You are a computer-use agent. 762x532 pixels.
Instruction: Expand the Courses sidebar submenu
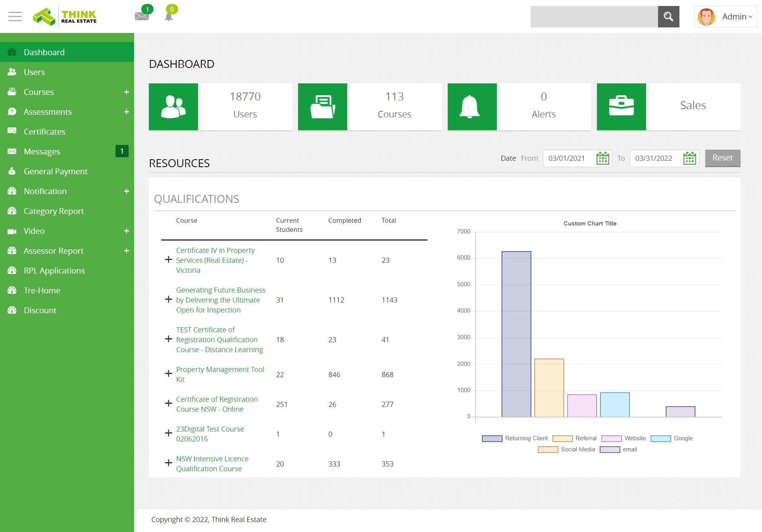(x=126, y=92)
